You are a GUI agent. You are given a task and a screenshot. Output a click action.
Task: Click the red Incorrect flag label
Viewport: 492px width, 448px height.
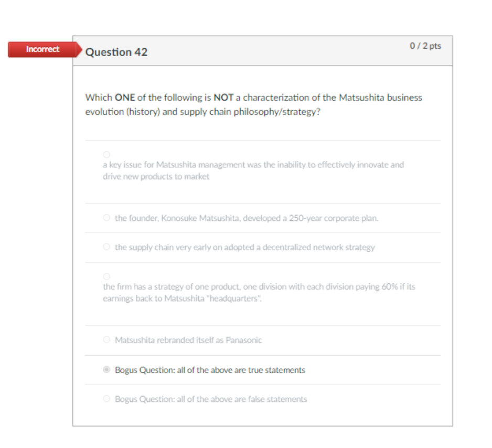click(42, 49)
